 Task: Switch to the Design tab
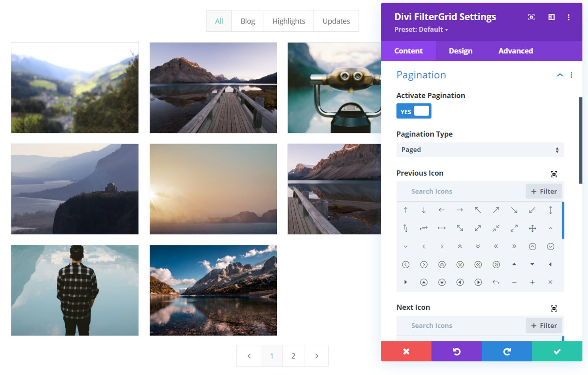point(460,51)
